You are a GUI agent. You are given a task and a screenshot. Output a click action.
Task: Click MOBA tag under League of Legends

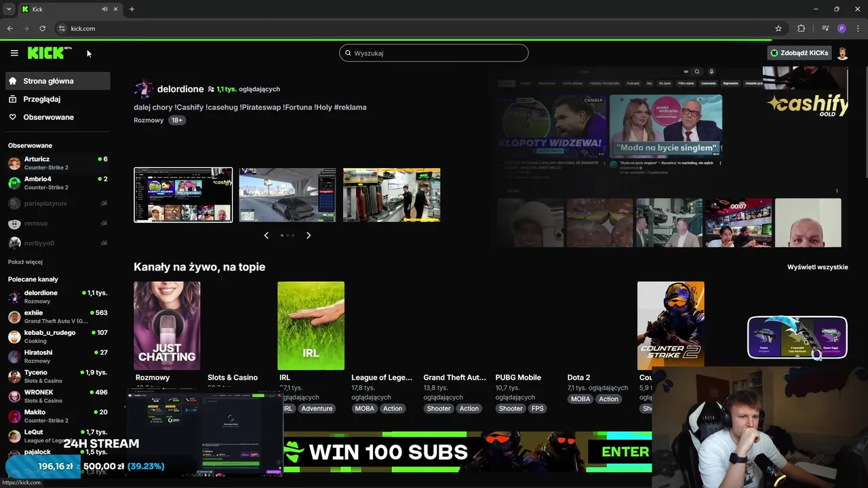click(x=364, y=409)
